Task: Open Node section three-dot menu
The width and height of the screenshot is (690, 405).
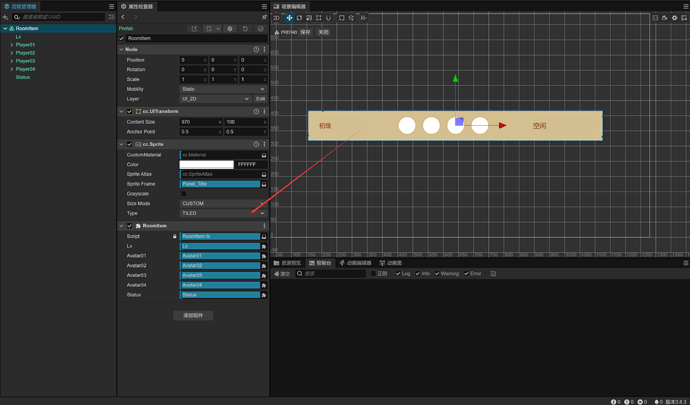Action: click(264, 49)
